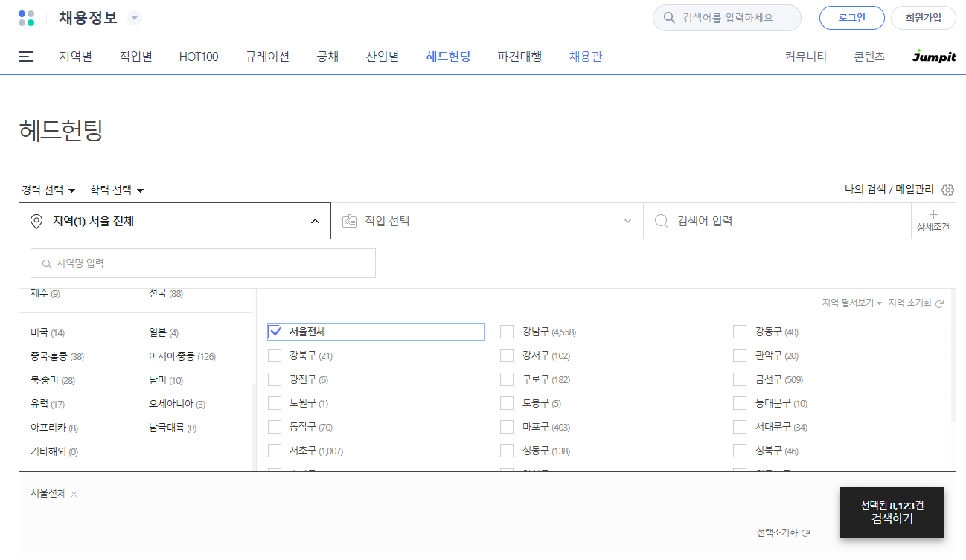Reset regions using the 지역 초기화 refresh icon
Viewport: 966px width, 560px height.
point(939,303)
